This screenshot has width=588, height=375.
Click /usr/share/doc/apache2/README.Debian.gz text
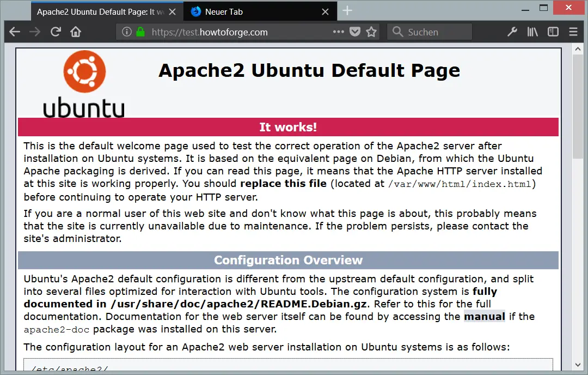(238, 304)
